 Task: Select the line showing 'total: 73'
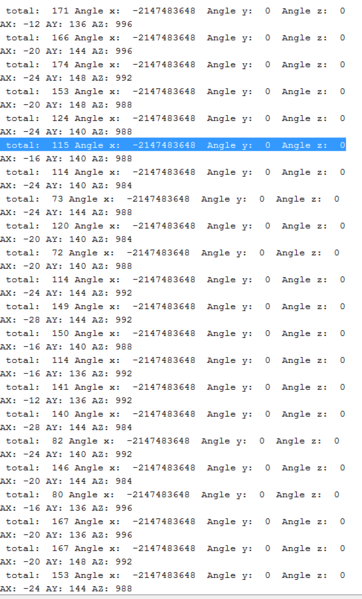(x=173, y=199)
